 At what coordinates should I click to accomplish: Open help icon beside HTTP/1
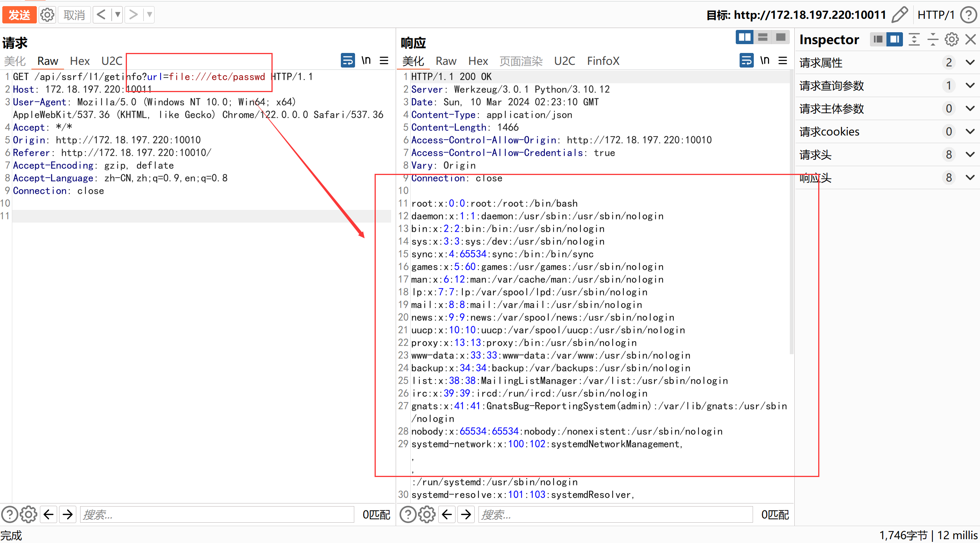[968, 15]
